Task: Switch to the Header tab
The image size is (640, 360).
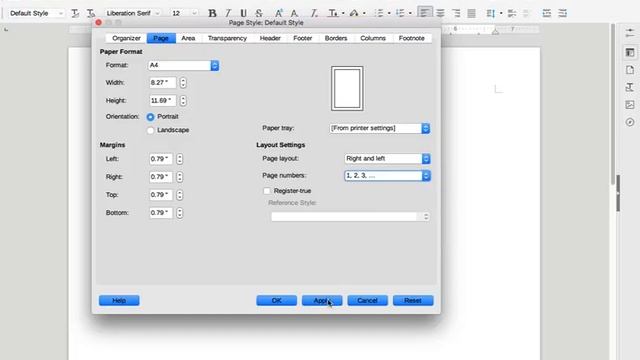Action: coord(270,38)
